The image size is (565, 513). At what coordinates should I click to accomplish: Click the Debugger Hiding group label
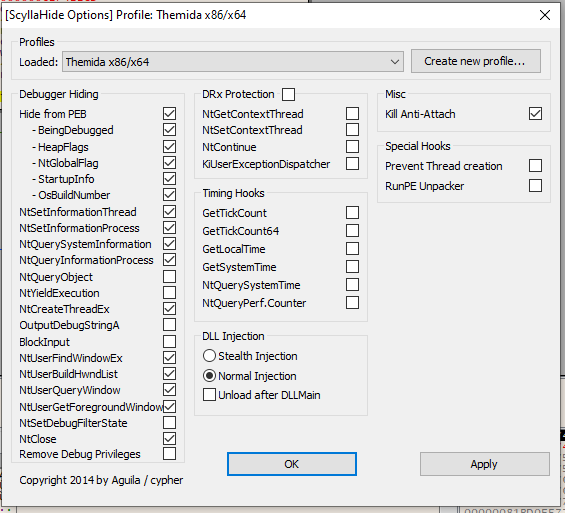pyautogui.click(x=59, y=94)
